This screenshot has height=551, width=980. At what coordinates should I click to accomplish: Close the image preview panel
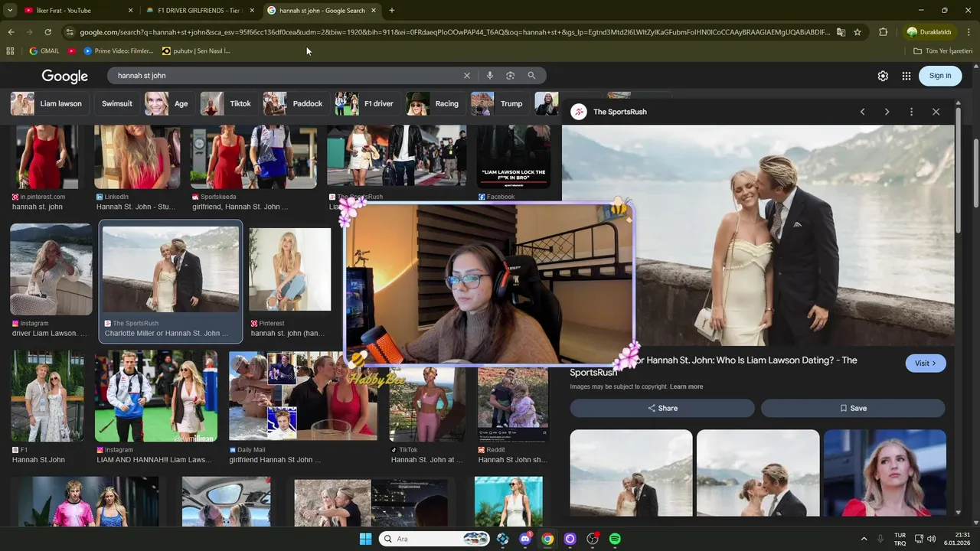pos(936,112)
